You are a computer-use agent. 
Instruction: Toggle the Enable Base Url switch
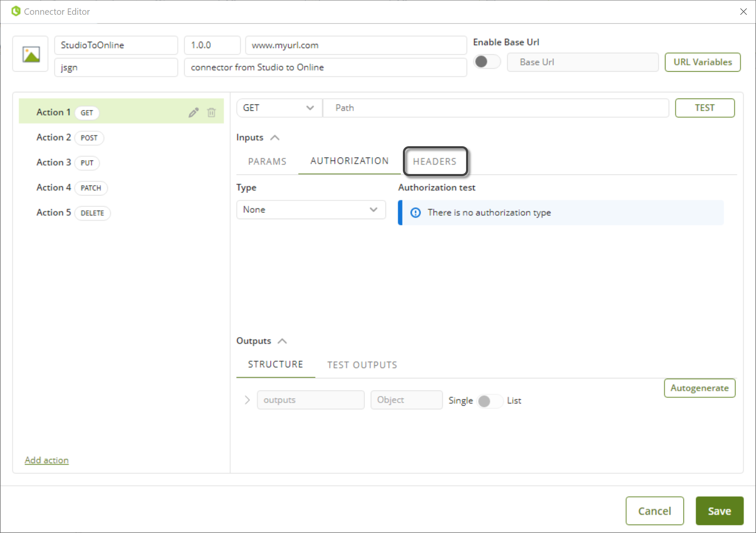tap(487, 62)
